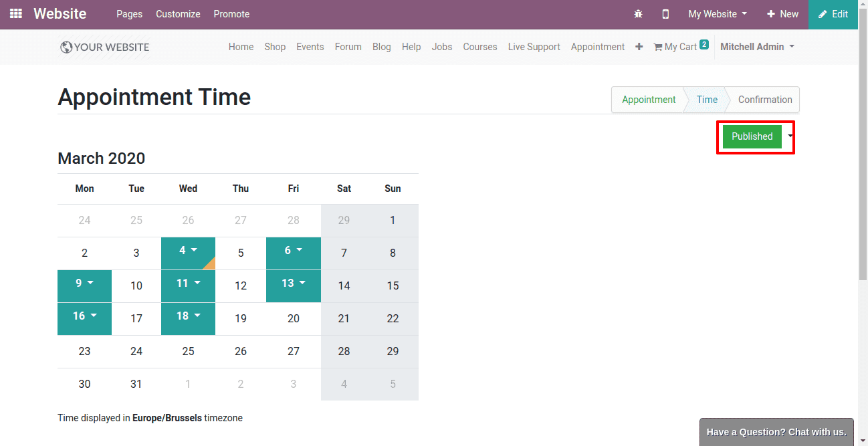
Task: Open the Courses page link
Action: pos(480,47)
